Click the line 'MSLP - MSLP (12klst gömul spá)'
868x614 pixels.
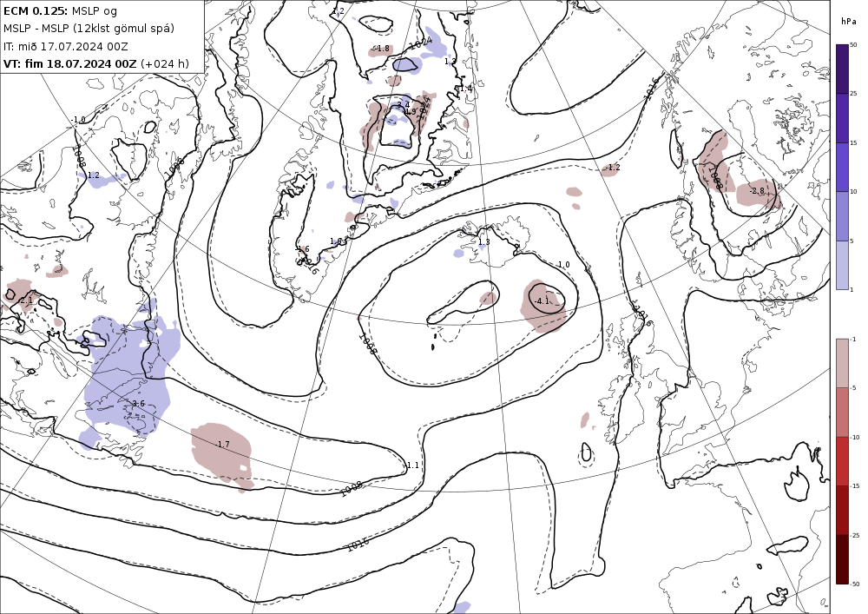point(89,29)
